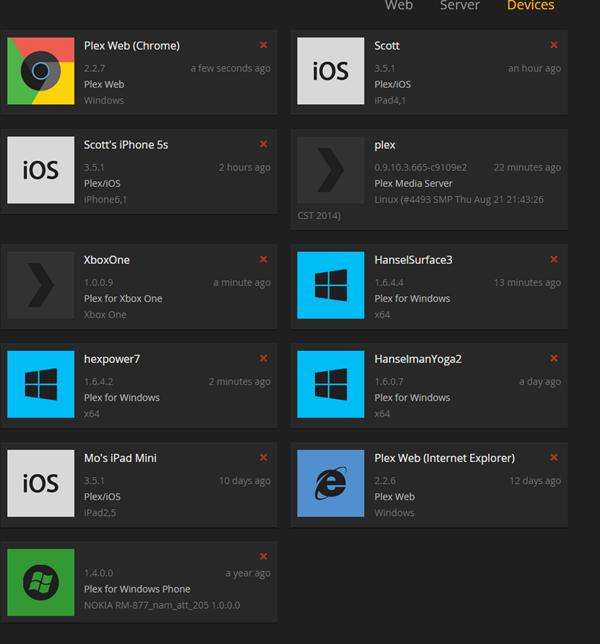Viewport: 600px width, 644px height.
Task: Click the HanselSurface3 device name
Action: click(413, 260)
